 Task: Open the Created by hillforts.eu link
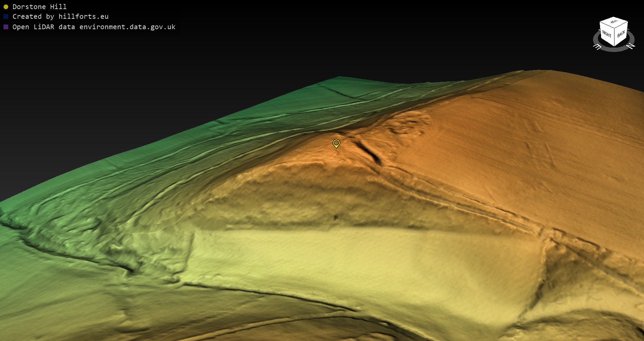tap(60, 16)
